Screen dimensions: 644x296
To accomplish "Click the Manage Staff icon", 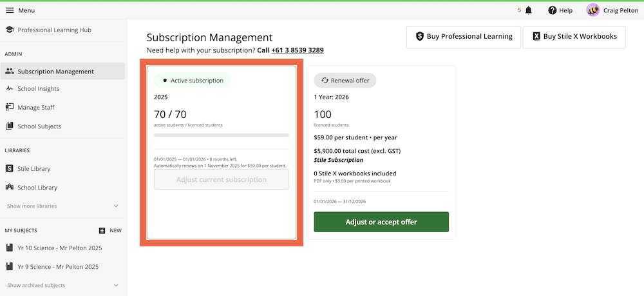I will click(x=10, y=107).
